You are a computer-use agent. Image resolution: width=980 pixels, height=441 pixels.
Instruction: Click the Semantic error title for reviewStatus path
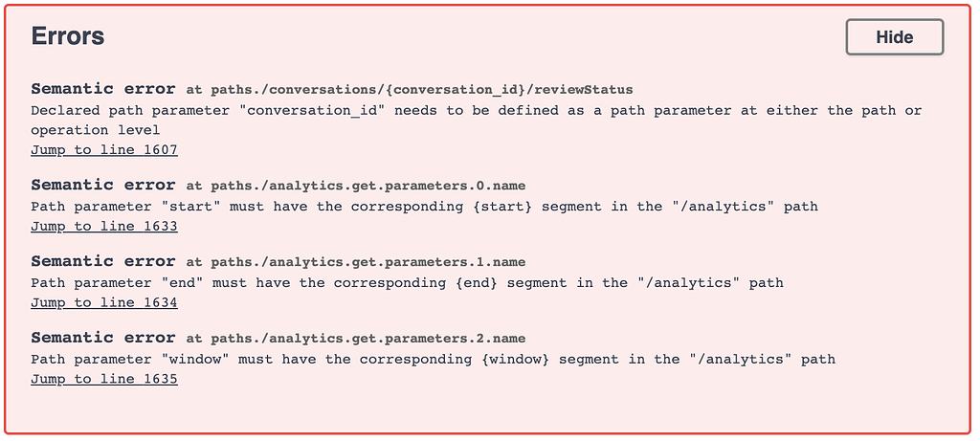(103, 89)
